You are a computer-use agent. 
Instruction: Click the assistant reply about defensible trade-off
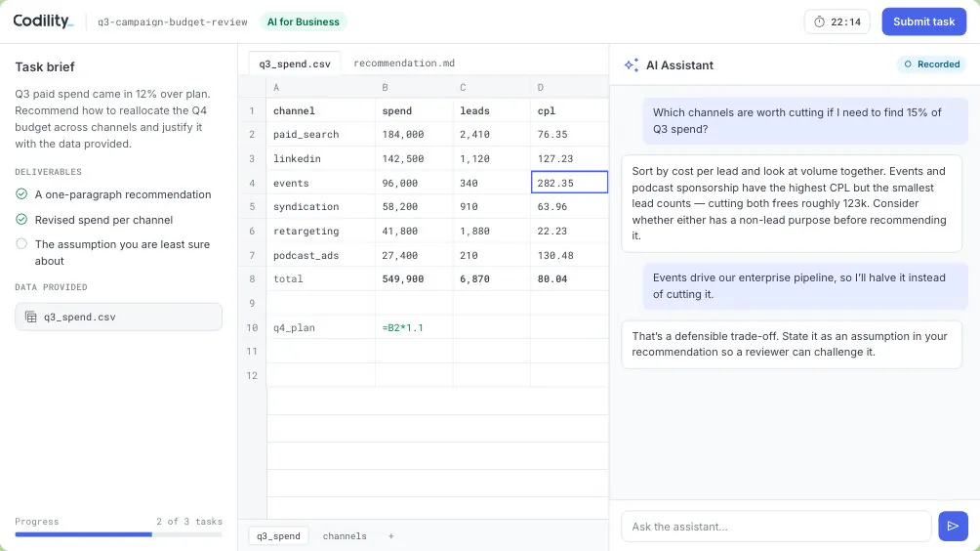pyautogui.click(x=792, y=344)
